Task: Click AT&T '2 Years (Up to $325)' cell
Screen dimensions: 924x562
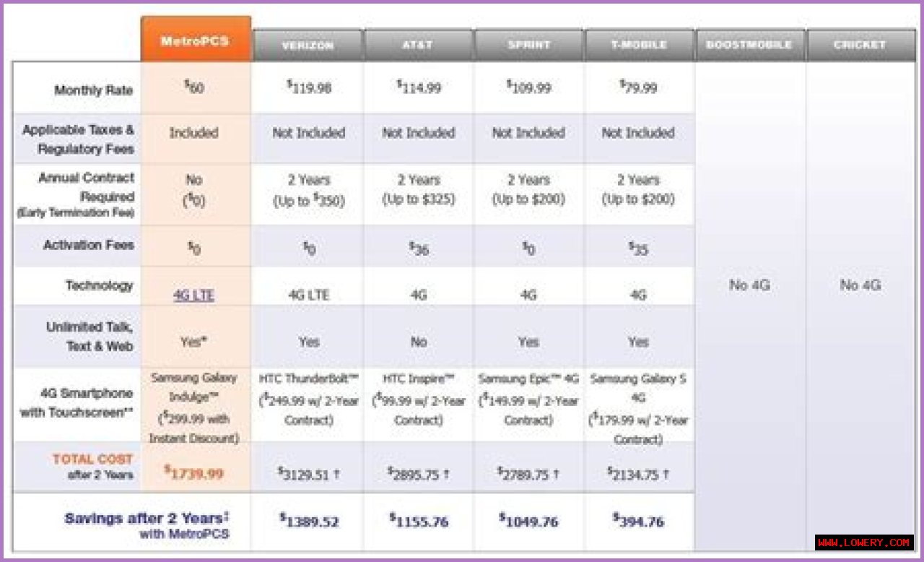Action: click(419, 191)
